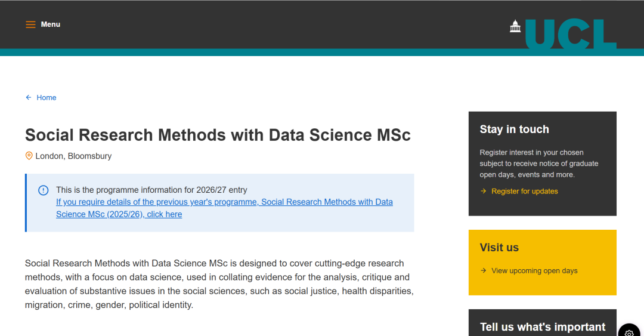Click the back arrow beside Home
This screenshot has width=644, height=336.
click(x=29, y=97)
